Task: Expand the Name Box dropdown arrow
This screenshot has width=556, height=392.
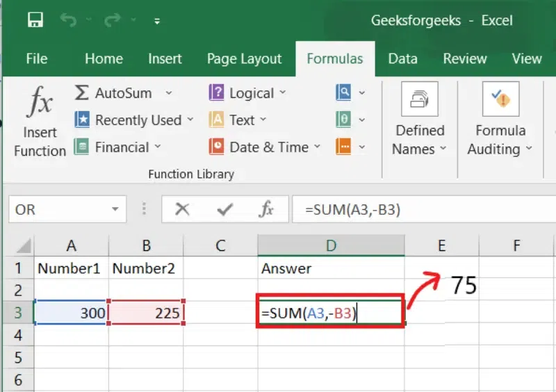Action: pos(115,209)
